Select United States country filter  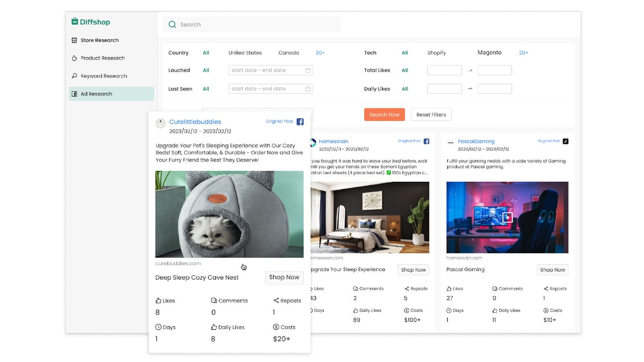pos(245,53)
